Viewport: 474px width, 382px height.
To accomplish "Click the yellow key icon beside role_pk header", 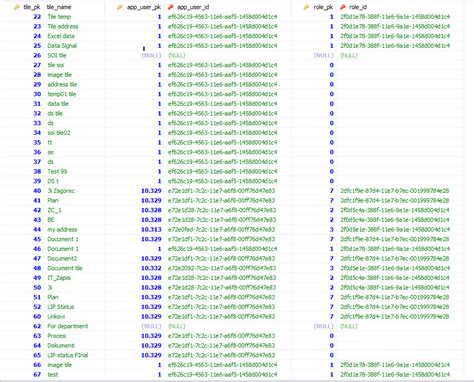I will [306, 7].
